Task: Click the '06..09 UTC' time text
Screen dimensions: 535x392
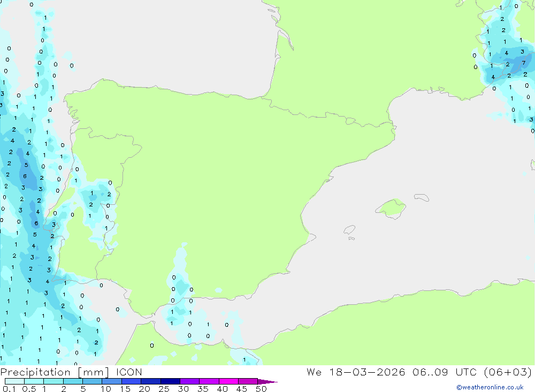Action: click(x=445, y=372)
